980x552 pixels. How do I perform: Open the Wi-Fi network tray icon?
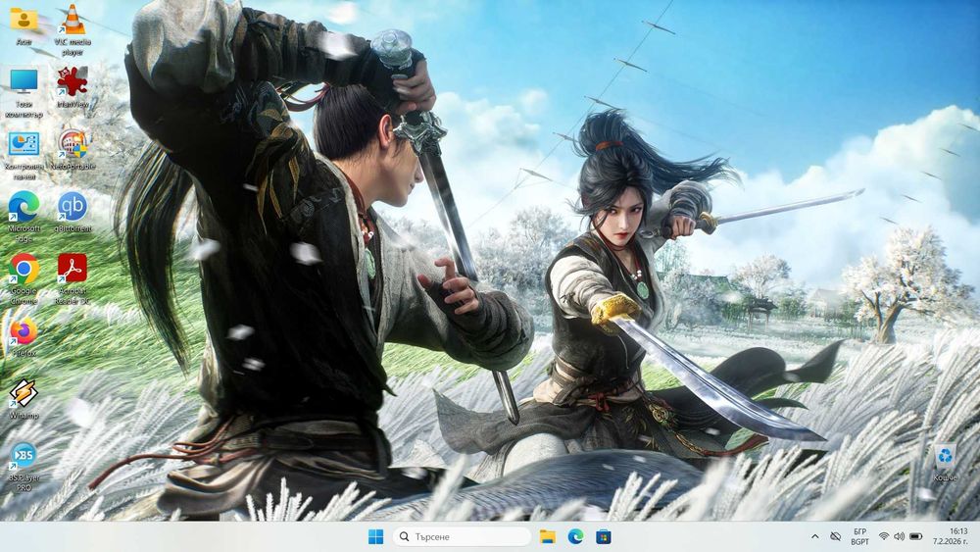[884, 536]
